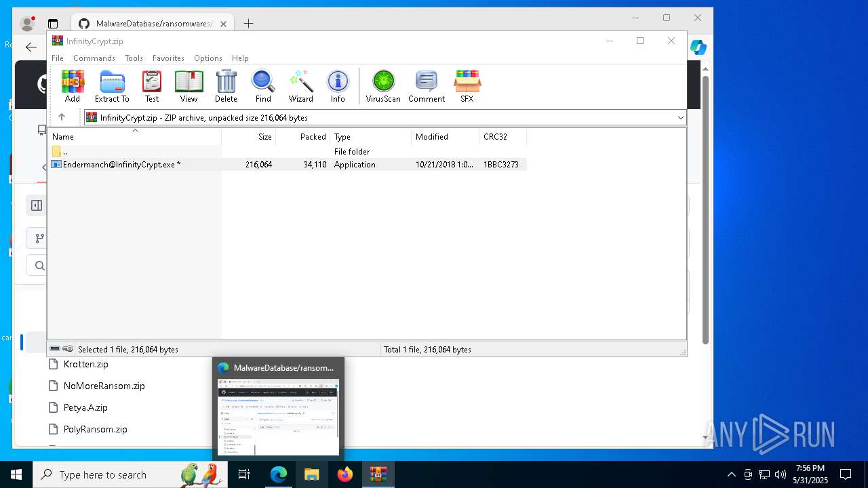Open the Help menu
The width and height of the screenshot is (868, 488).
(x=240, y=58)
